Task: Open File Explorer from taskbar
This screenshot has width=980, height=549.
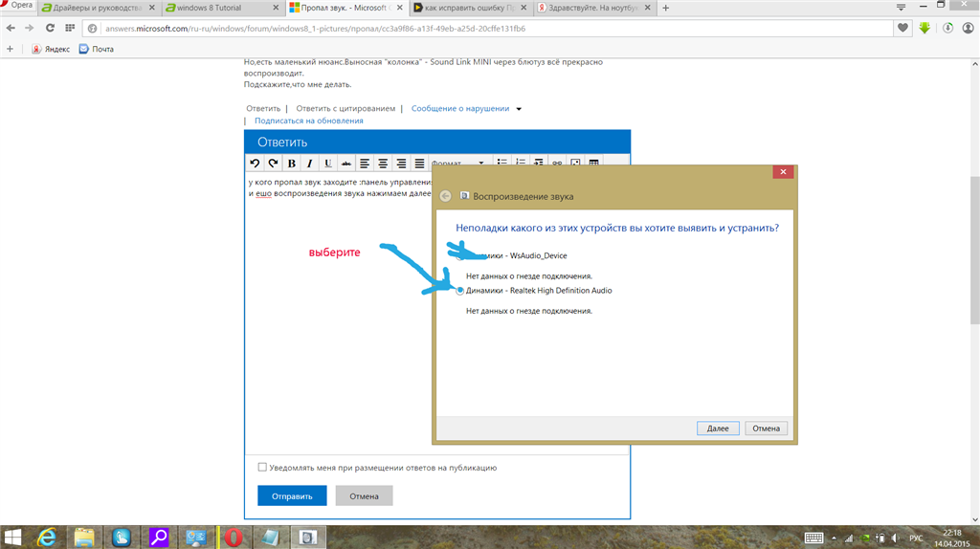Action: point(84,538)
